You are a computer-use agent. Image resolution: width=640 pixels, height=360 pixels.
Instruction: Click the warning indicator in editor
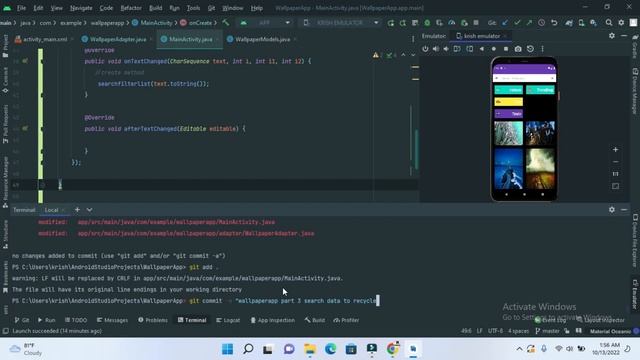(376, 55)
